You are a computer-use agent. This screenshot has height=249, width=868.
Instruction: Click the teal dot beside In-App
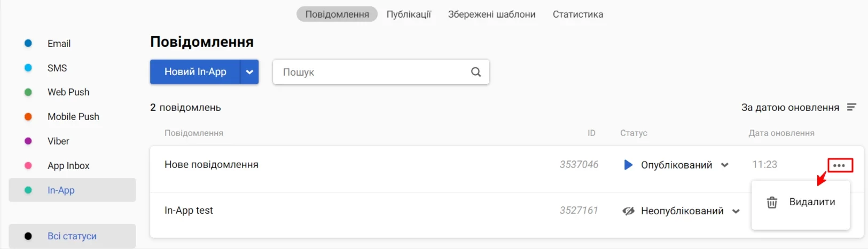pos(28,190)
